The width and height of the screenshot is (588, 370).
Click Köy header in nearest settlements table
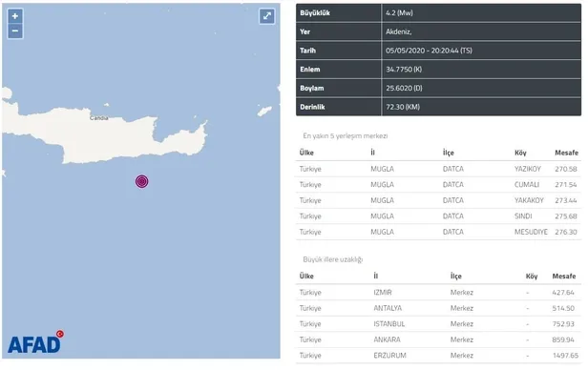click(520, 153)
